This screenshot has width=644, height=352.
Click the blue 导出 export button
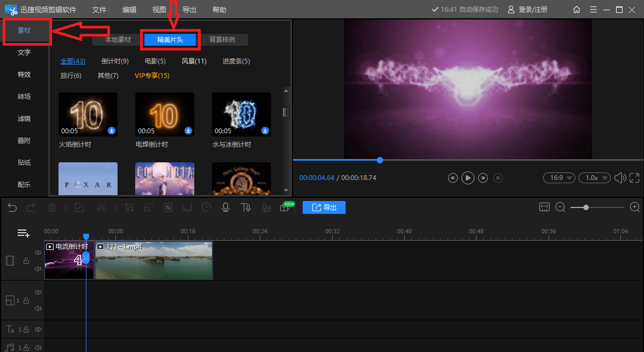pyautogui.click(x=324, y=207)
